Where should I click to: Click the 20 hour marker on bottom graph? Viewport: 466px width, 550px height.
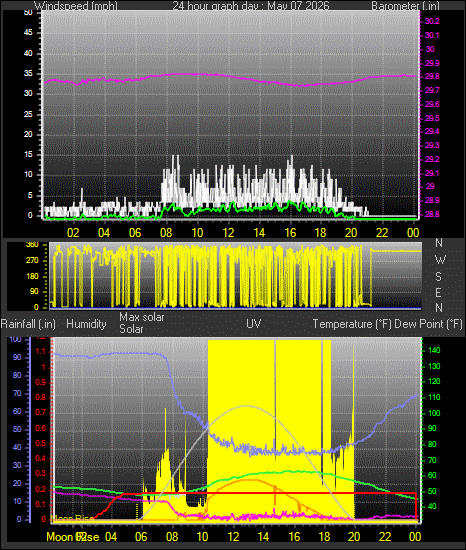click(x=354, y=536)
